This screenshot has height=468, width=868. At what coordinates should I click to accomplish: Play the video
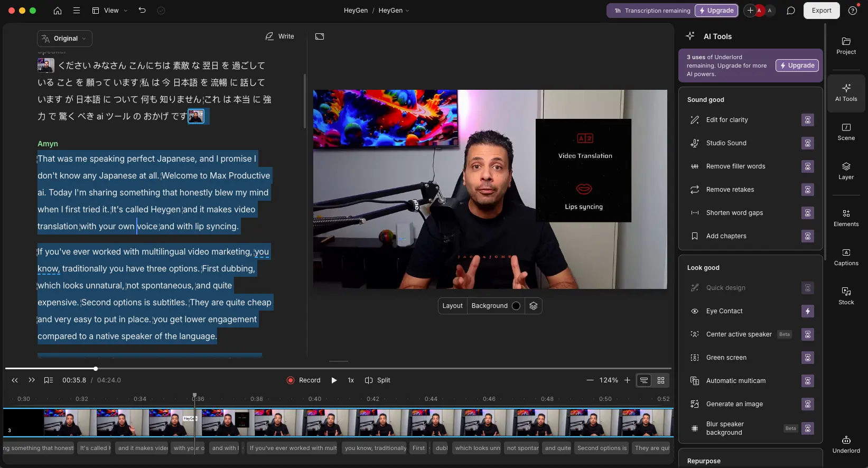coord(334,380)
